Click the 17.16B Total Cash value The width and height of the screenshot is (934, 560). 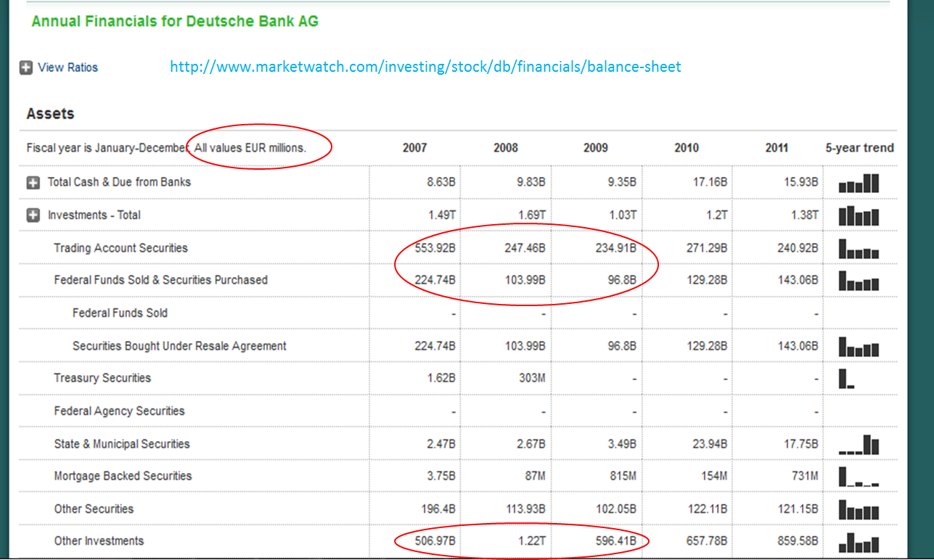(x=710, y=182)
